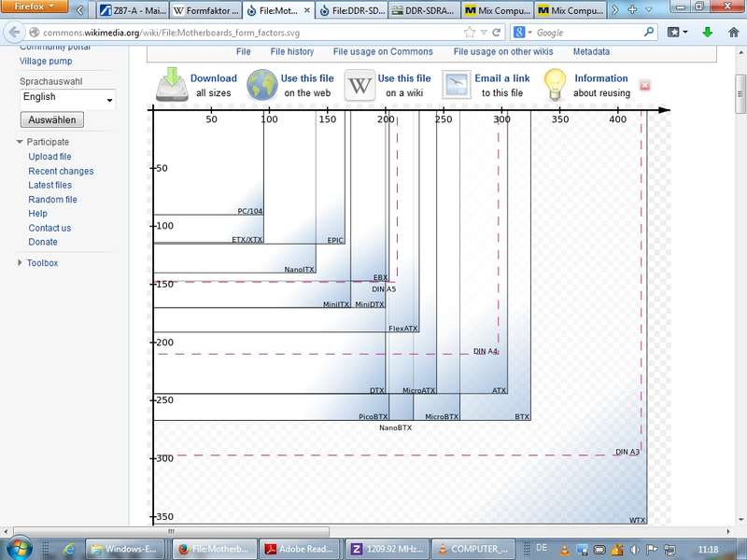This screenshot has width=747, height=560.
Task: Click the Download all sizes icon
Action: [172, 84]
